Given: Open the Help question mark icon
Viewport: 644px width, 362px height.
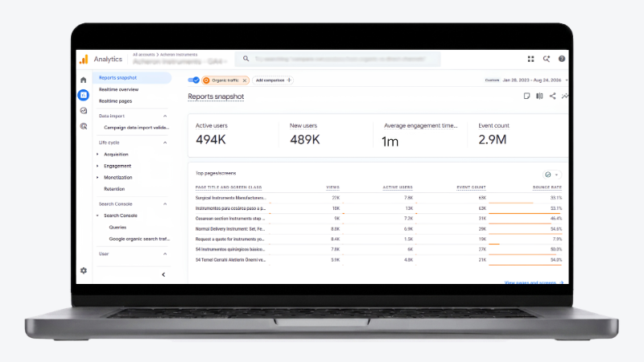Looking at the screenshot, I should coord(561,59).
